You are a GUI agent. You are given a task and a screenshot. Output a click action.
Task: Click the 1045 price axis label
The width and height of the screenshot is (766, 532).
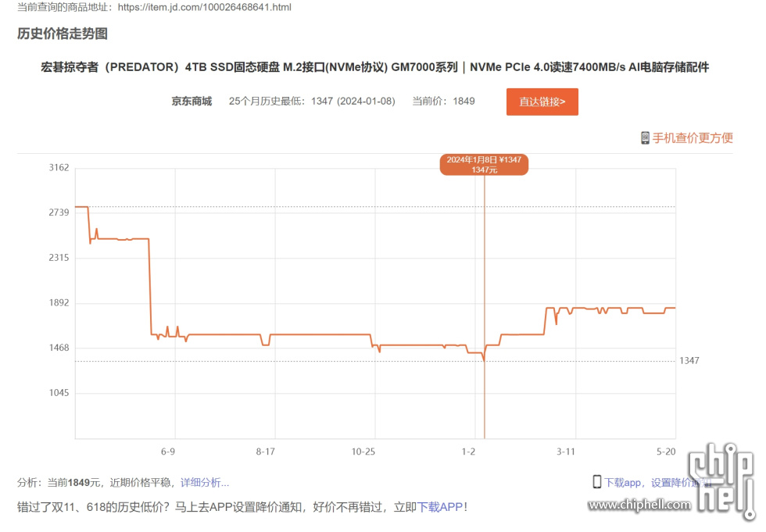pos(59,392)
